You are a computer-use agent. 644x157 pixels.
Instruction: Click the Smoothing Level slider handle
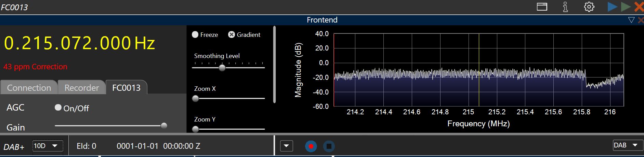[222, 68]
